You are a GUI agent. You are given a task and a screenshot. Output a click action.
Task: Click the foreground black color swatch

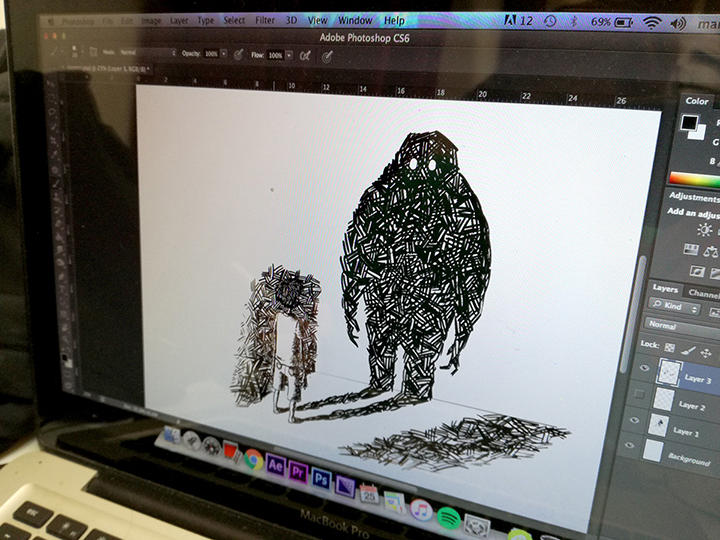689,123
